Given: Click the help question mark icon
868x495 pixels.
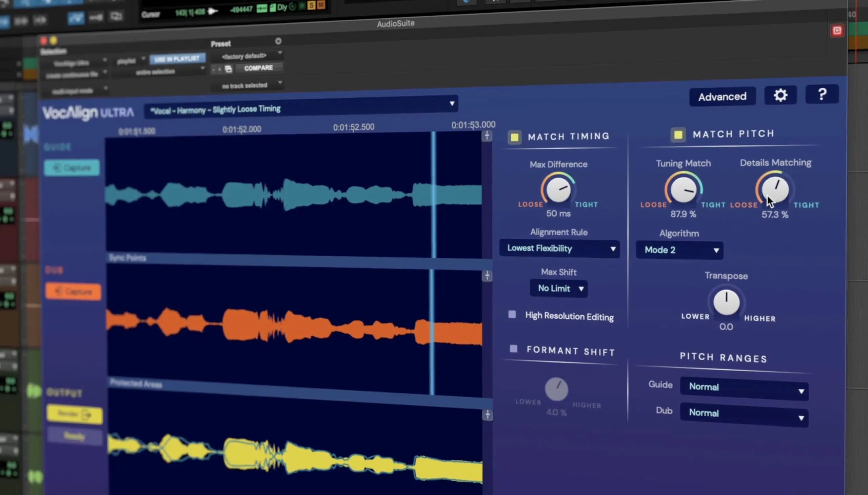Looking at the screenshot, I should pyautogui.click(x=822, y=94).
